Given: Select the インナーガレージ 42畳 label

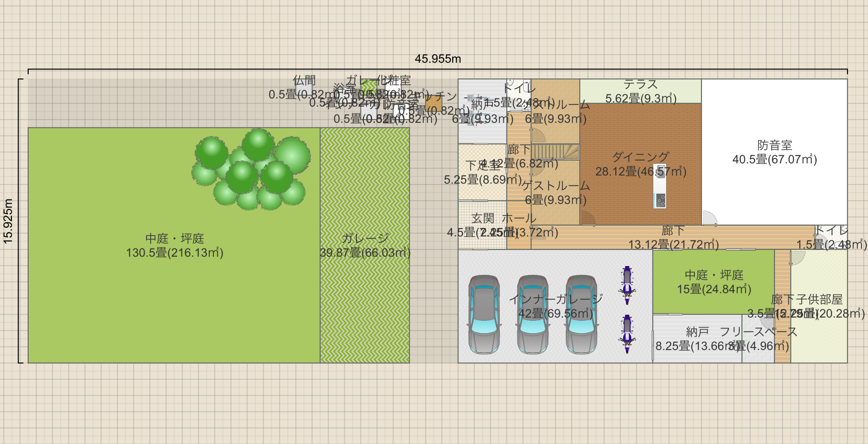Looking at the screenshot, I should tap(555, 306).
